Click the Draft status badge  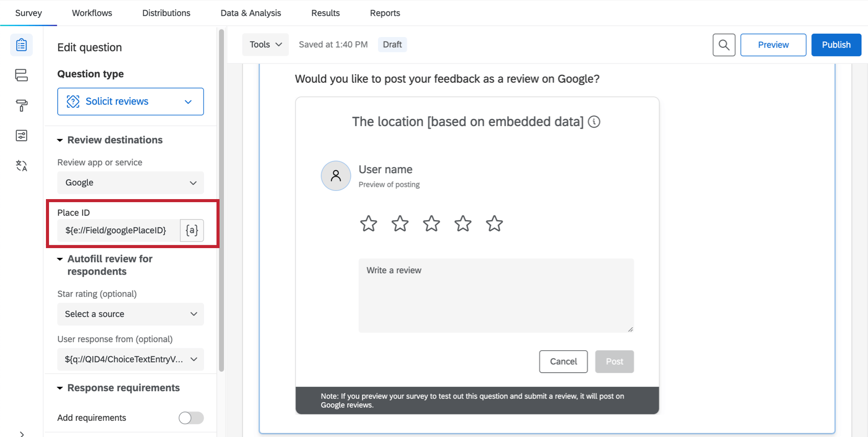pos(392,44)
